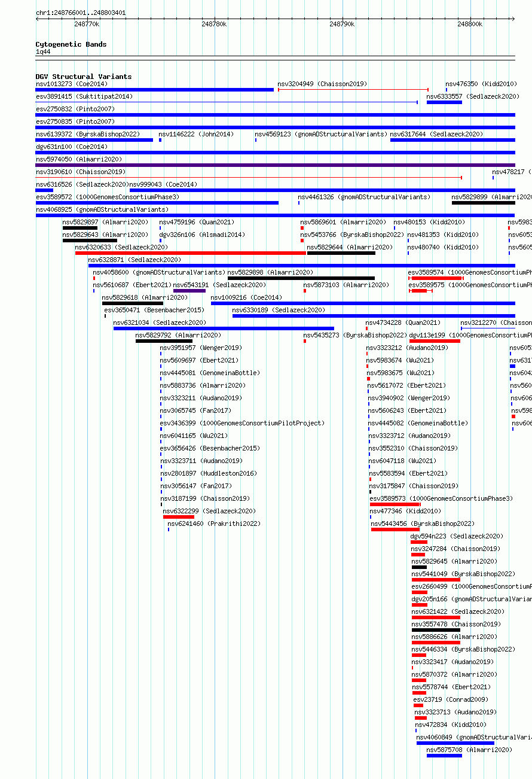Select esv3650471 (Besenbacher2015) label
Viewport: 532px width, 779px height.
coord(154,310)
